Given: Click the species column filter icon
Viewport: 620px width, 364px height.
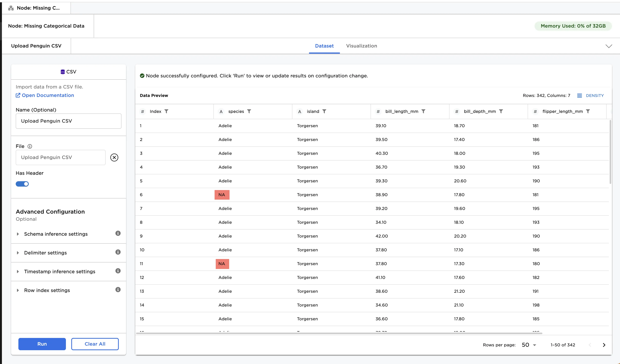Looking at the screenshot, I should tap(249, 111).
